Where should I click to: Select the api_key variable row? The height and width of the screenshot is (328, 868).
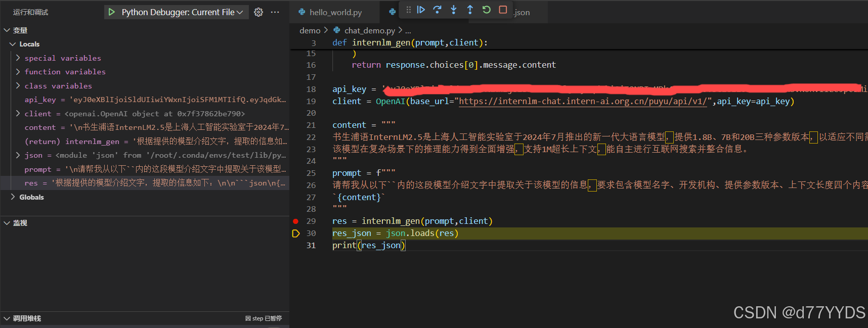145,100
